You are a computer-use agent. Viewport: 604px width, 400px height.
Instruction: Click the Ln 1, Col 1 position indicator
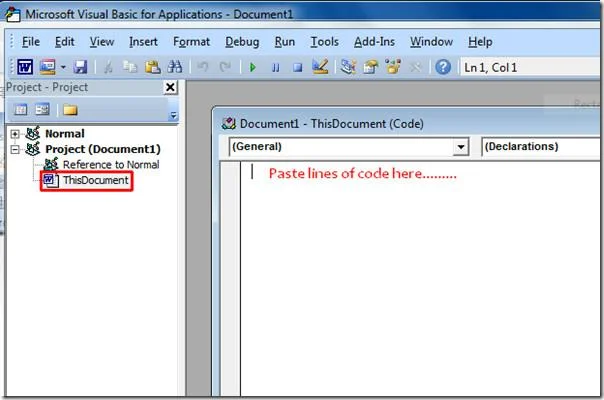tap(532, 67)
